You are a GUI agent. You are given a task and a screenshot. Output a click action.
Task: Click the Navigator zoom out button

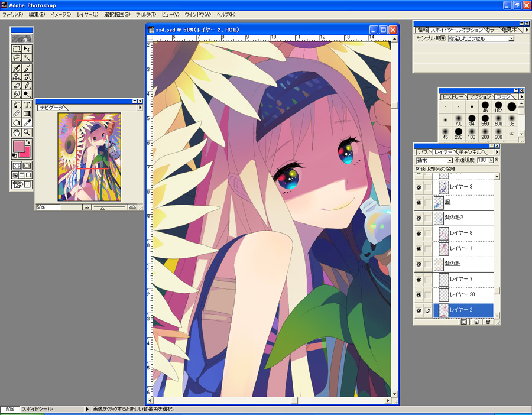pyautogui.click(x=87, y=208)
